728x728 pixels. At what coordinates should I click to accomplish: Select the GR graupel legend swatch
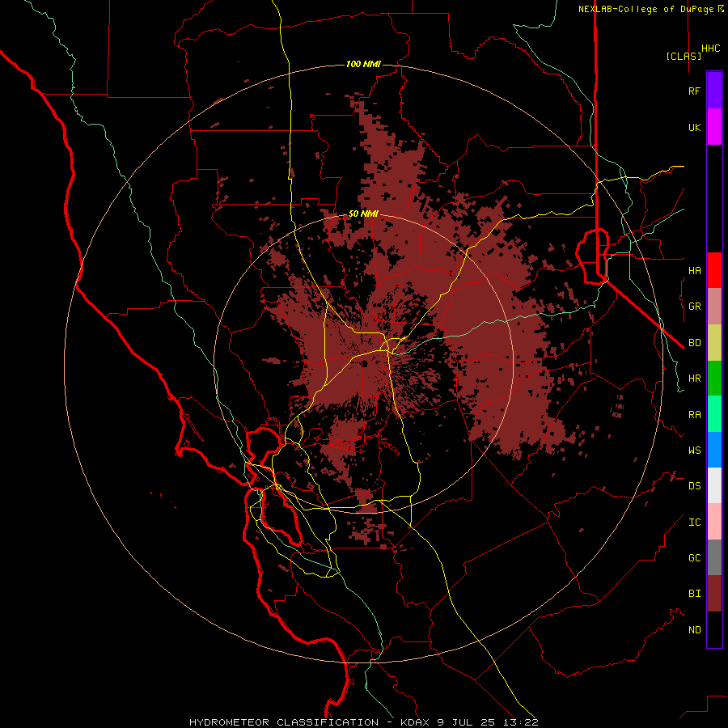714,307
